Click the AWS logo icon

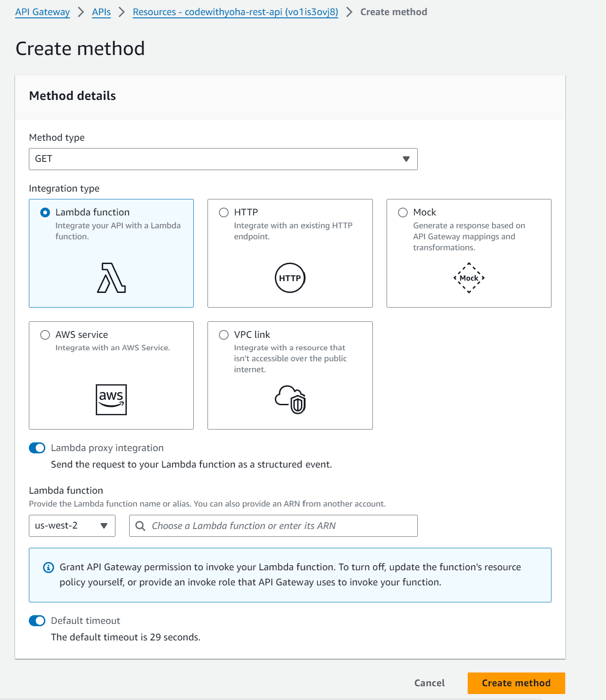pyautogui.click(x=111, y=400)
